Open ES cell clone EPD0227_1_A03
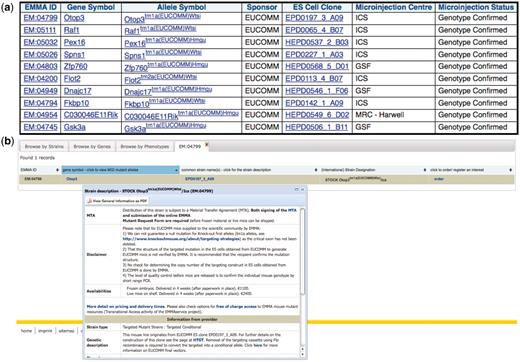The height and width of the screenshot is (362, 520). [x=314, y=54]
